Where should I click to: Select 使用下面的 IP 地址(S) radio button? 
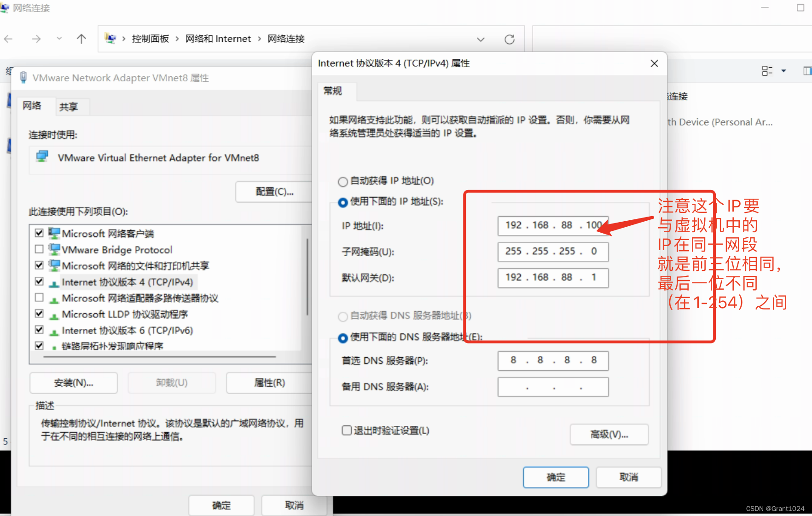(342, 202)
